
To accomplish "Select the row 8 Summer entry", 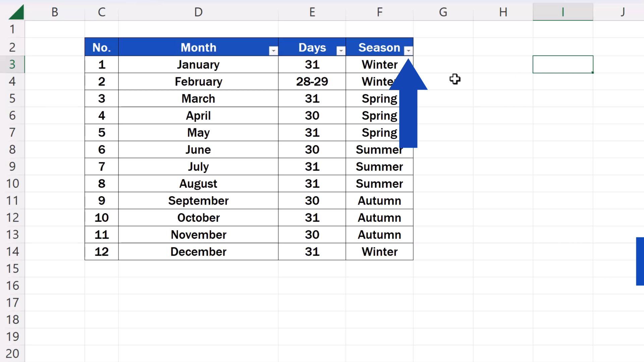I will [x=379, y=149].
